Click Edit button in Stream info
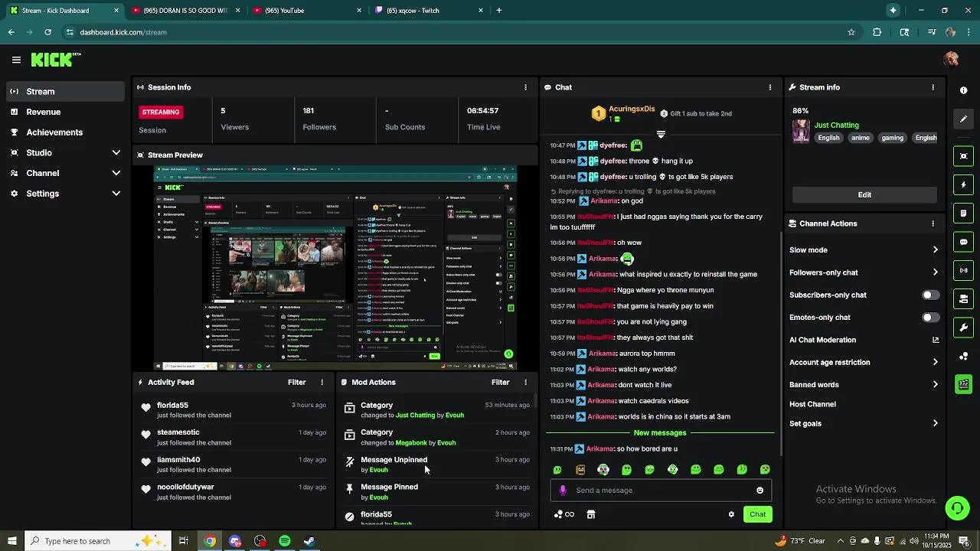Screen dimensions: 980x551 pos(864,194)
